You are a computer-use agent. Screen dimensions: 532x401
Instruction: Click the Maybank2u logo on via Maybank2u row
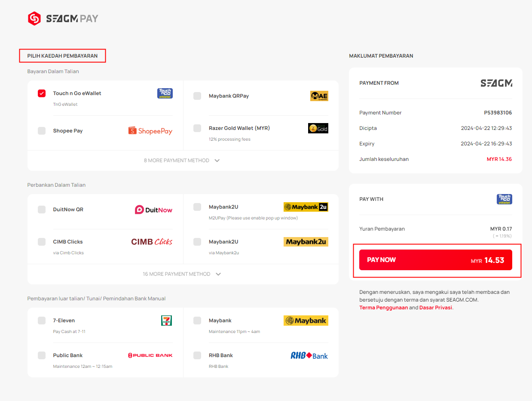tap(306, 242)
